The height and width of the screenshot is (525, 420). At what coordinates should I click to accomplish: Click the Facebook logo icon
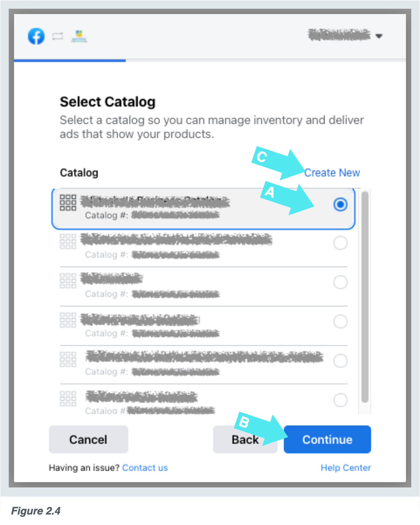[36, 36]
